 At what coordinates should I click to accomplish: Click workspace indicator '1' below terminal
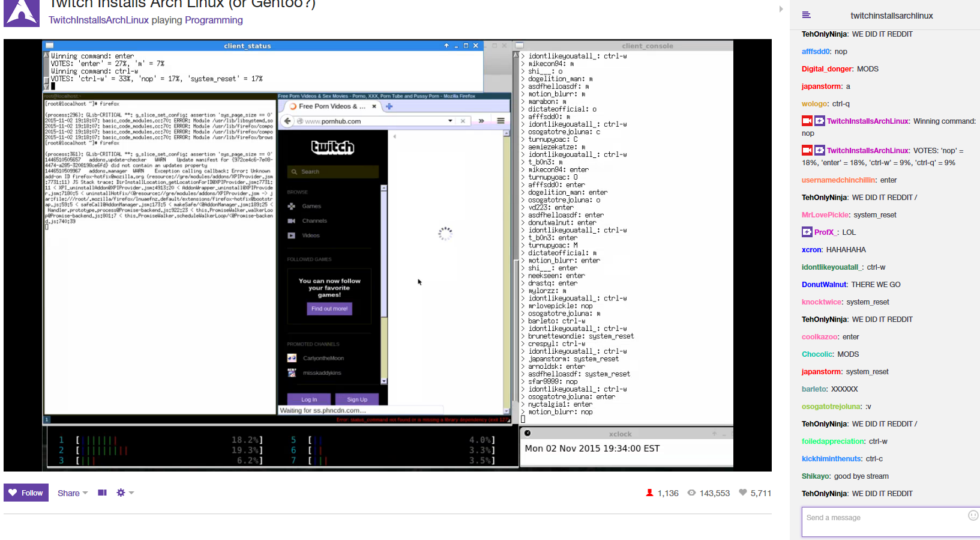(x=47, y=419)
